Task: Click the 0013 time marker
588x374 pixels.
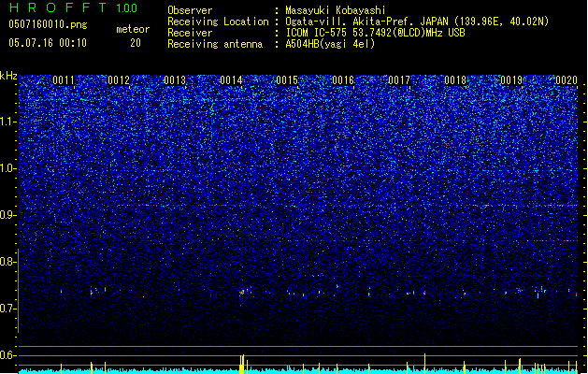Action: pyautogui.click(x=175, y=80)
